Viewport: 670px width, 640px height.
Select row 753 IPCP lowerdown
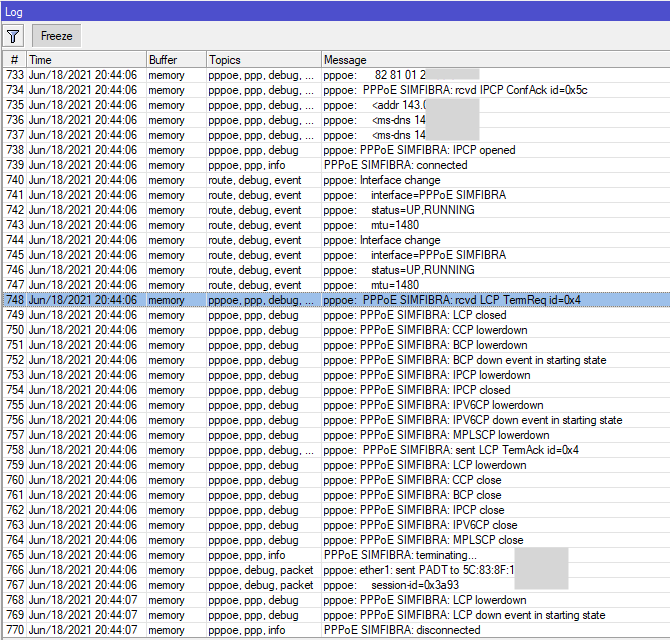point(336,375)
